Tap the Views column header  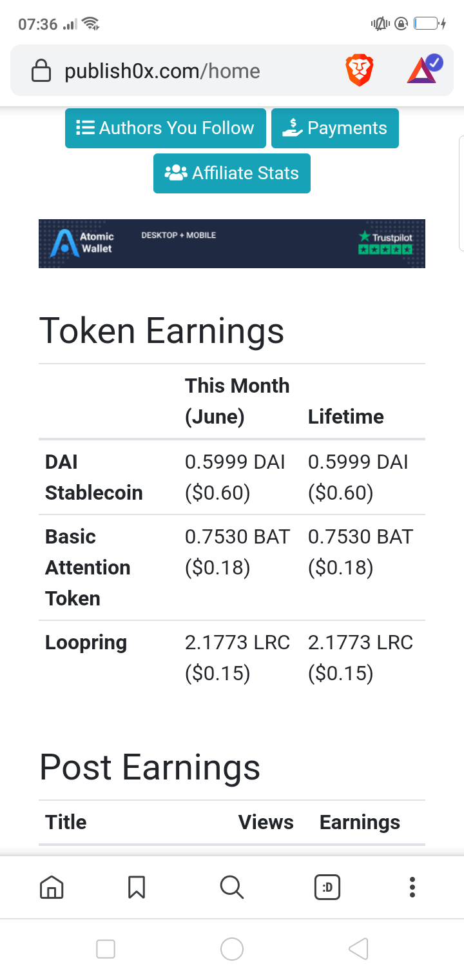pyautogui.click(x=266, y=822)
